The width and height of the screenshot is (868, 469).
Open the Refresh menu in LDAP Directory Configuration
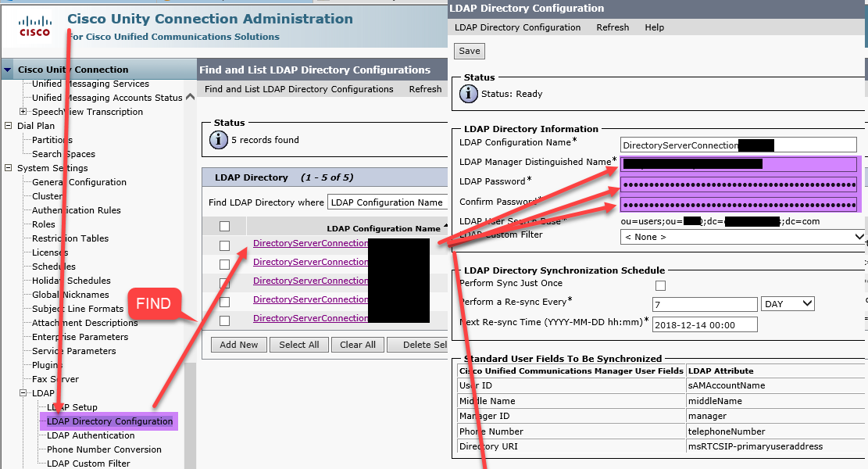613,27
